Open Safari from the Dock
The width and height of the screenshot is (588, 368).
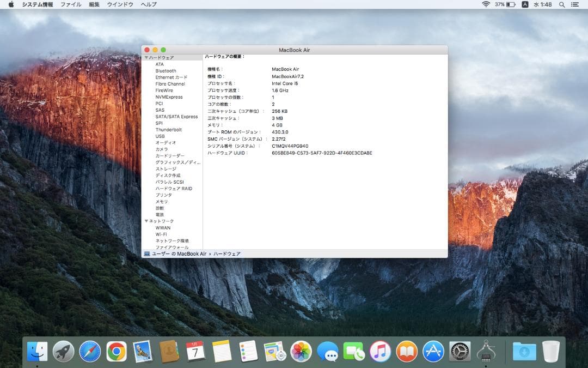89,352
